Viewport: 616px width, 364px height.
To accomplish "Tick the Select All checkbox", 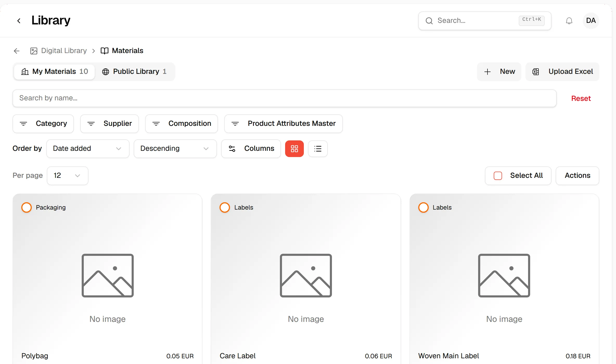I will [x=498, y=176].
